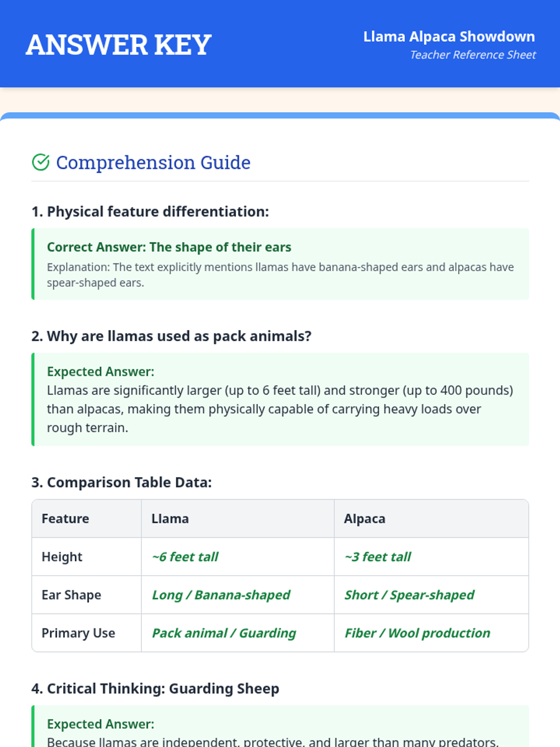Image resolution: width=560 pixels, height=747 pixels.
Task: Click question 1 Physical feature differentiation heading
Action: (x=150, y=211)
